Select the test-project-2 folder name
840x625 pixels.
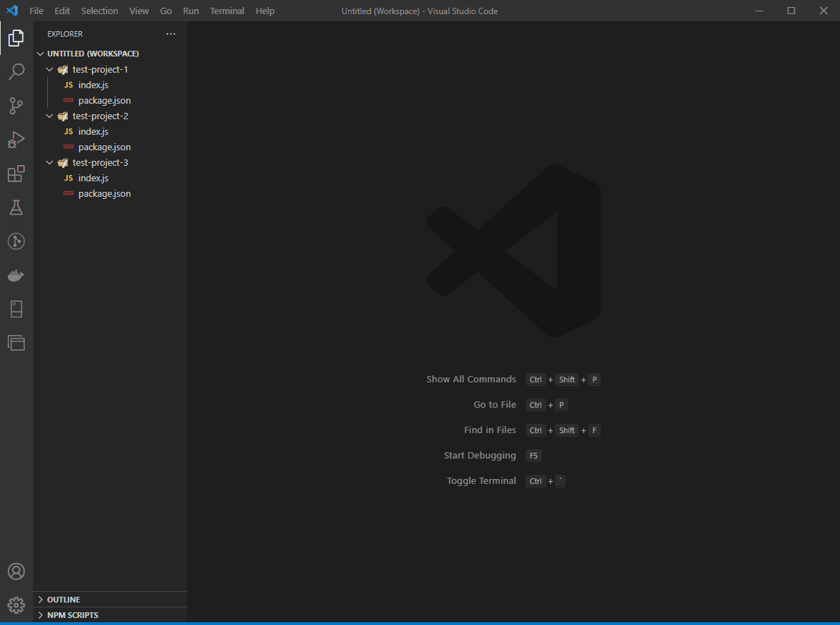pos(100,116)
